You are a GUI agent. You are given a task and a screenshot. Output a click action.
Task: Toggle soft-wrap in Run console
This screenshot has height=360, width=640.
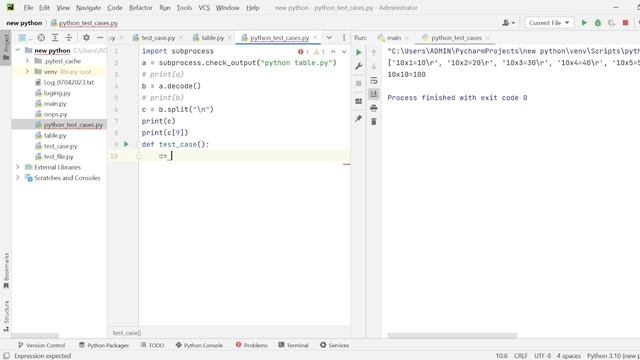tap(373, 80)
